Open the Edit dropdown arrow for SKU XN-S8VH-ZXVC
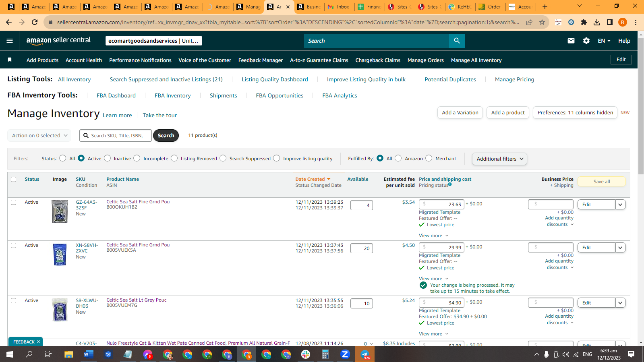 (620, 248)
